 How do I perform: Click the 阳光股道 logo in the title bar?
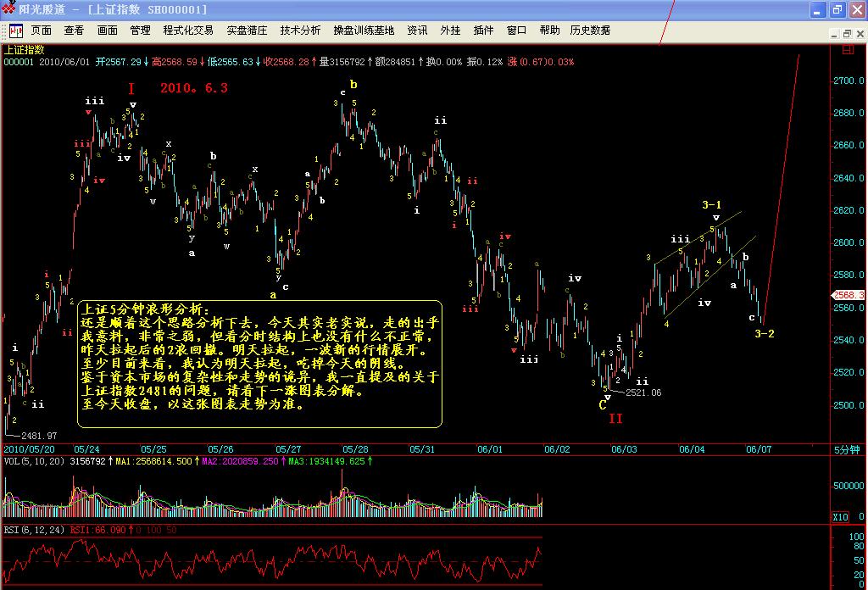pyautogui.click(x=8, y=9)
